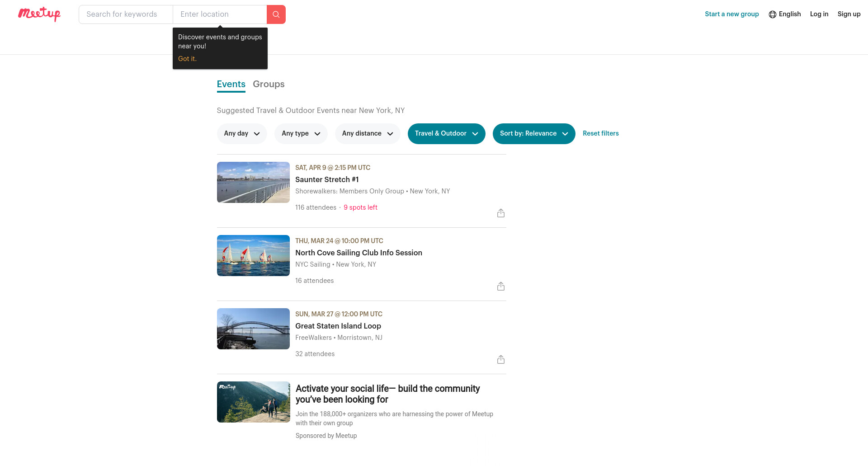
Task: Click Start a new group link
Action: pos(731,14)
